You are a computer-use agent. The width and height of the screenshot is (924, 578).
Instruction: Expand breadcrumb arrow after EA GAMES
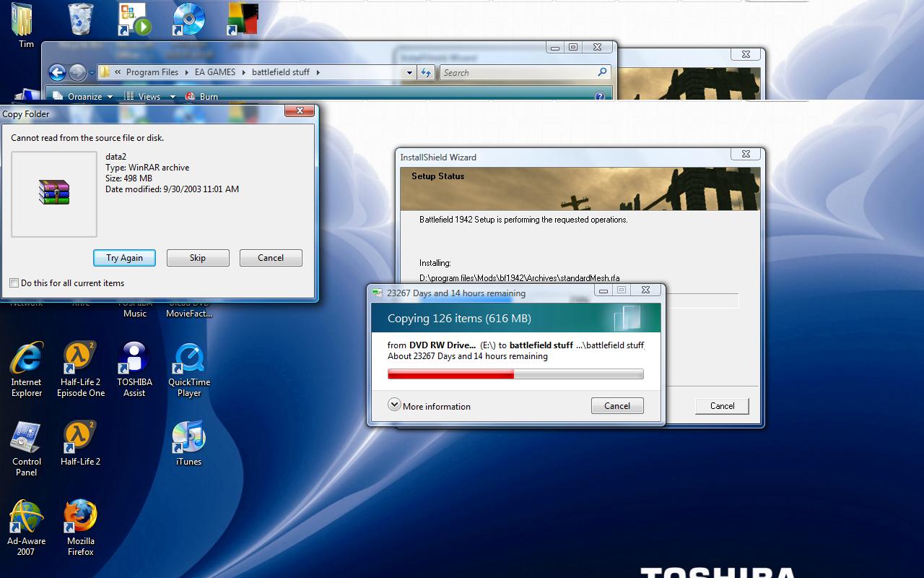click(243, 72)
